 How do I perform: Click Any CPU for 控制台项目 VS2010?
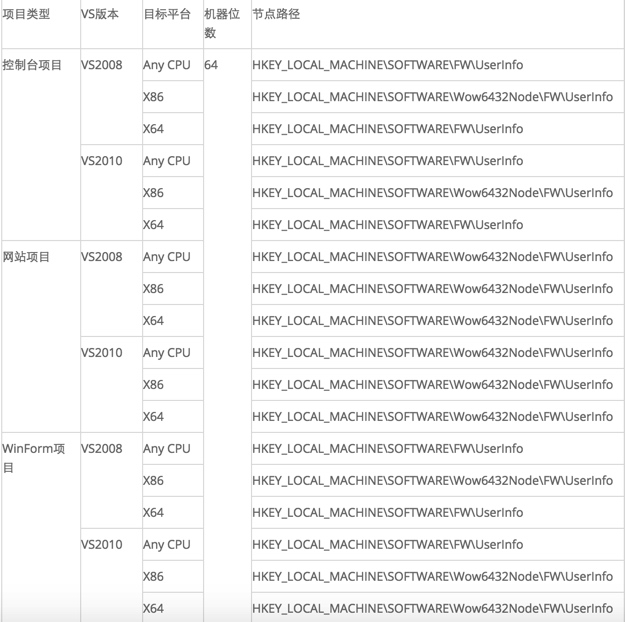click(x=173, y=161)
